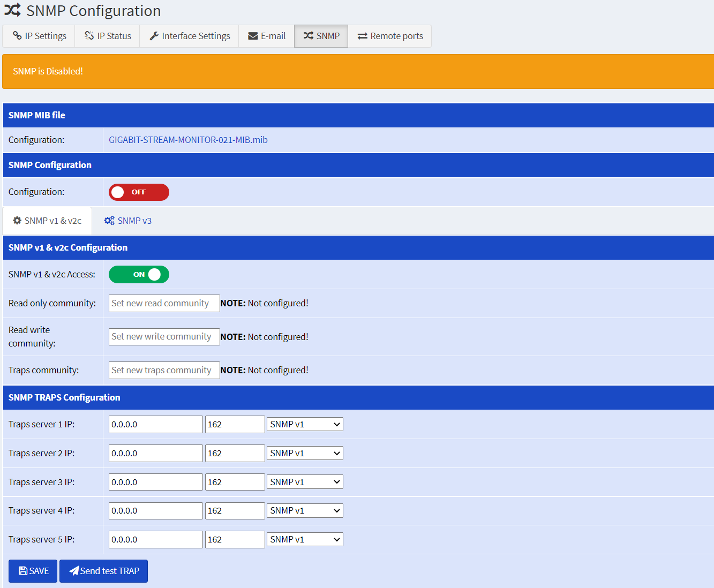Click the Read write community field
Screen dimensions: 714x588
tap(164, 337)
